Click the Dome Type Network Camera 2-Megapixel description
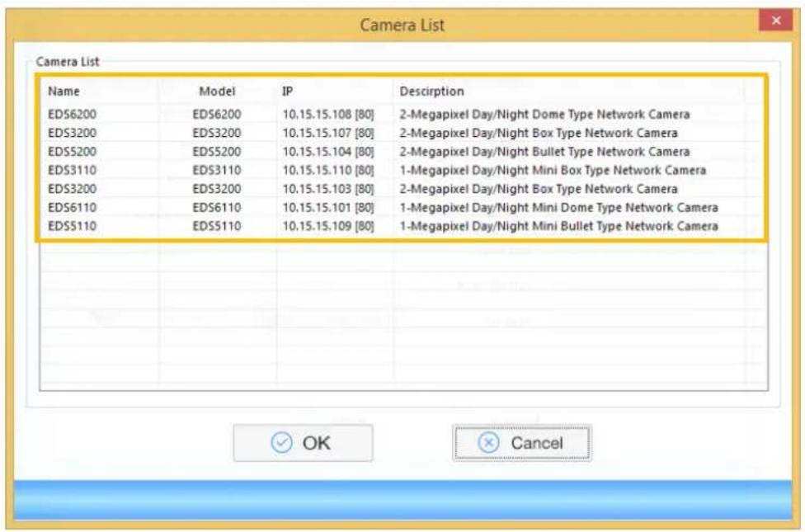 [x=544, y=114]
